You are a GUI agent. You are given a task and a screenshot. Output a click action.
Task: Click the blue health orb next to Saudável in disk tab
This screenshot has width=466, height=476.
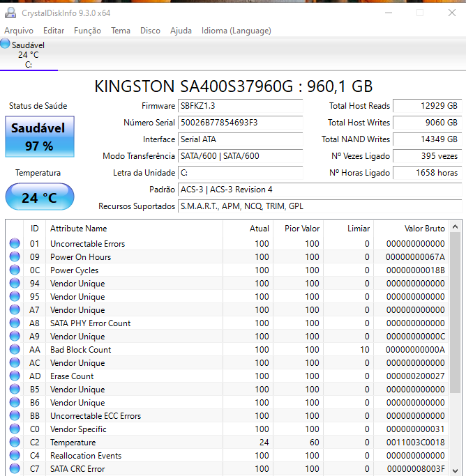tap(5, 43)
